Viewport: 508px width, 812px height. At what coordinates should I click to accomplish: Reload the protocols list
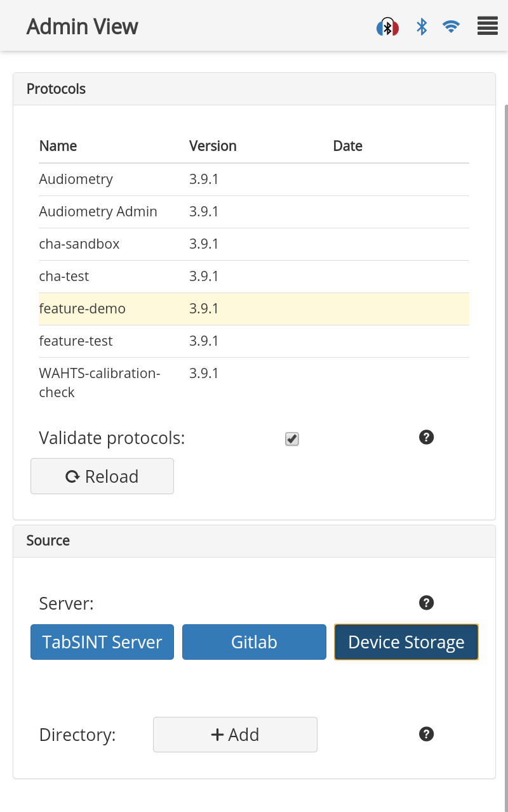click(x=102, y=476)
